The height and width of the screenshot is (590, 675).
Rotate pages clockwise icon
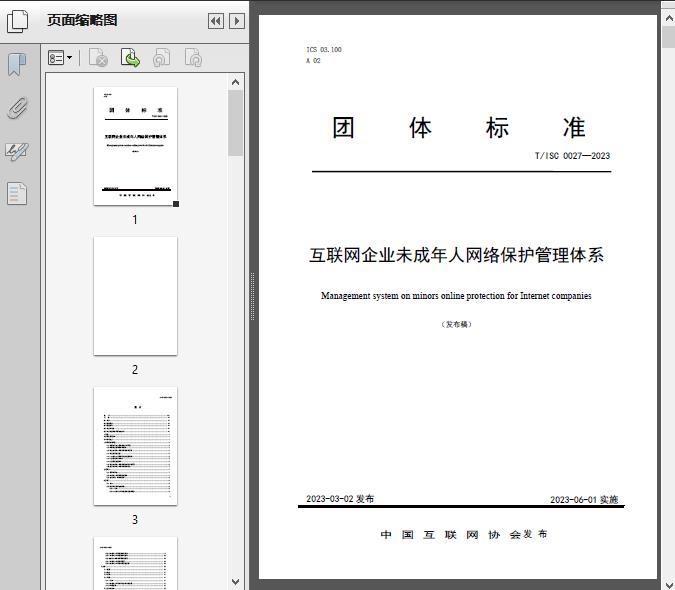click(193, 58)
